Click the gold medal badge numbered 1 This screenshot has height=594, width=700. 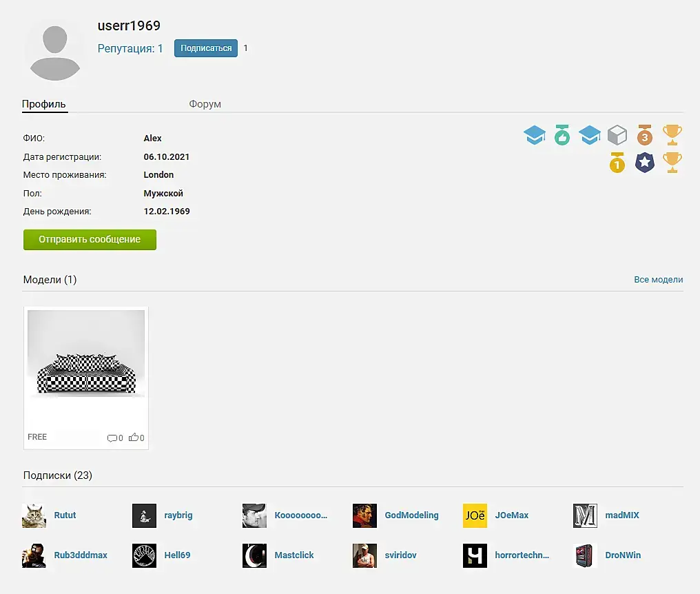(x=617, y=163)
